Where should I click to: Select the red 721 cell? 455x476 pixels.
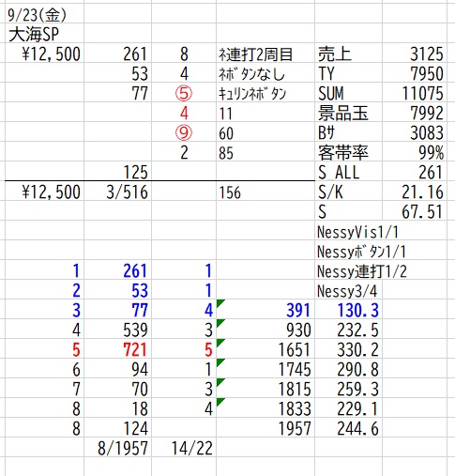(135, 350)
